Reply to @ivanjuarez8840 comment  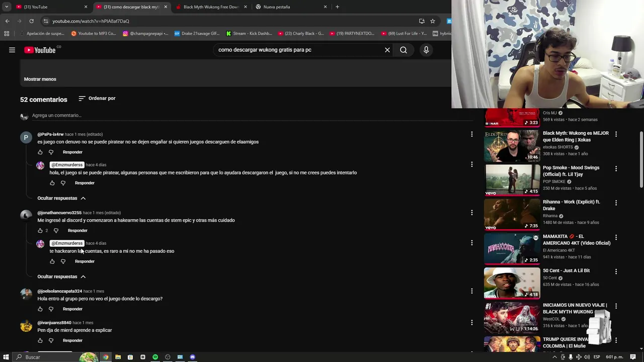click(x=72, y=340)
